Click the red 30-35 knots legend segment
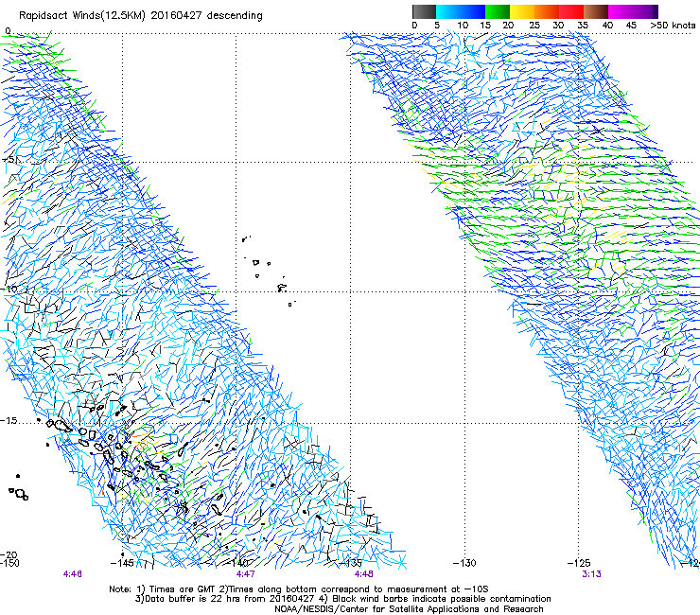Image resolution: width=700 pixels, height=615 pixels. (x=571, y=11)
